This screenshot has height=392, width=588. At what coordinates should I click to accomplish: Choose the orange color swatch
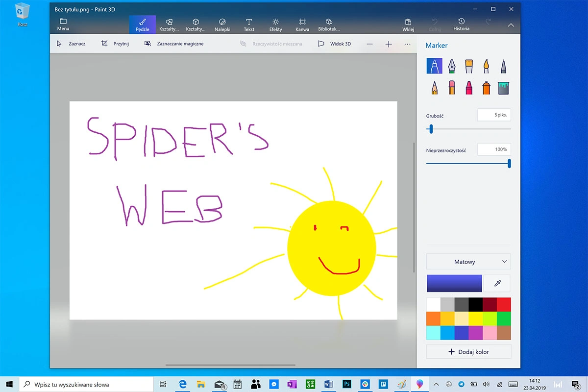[433, 318]
